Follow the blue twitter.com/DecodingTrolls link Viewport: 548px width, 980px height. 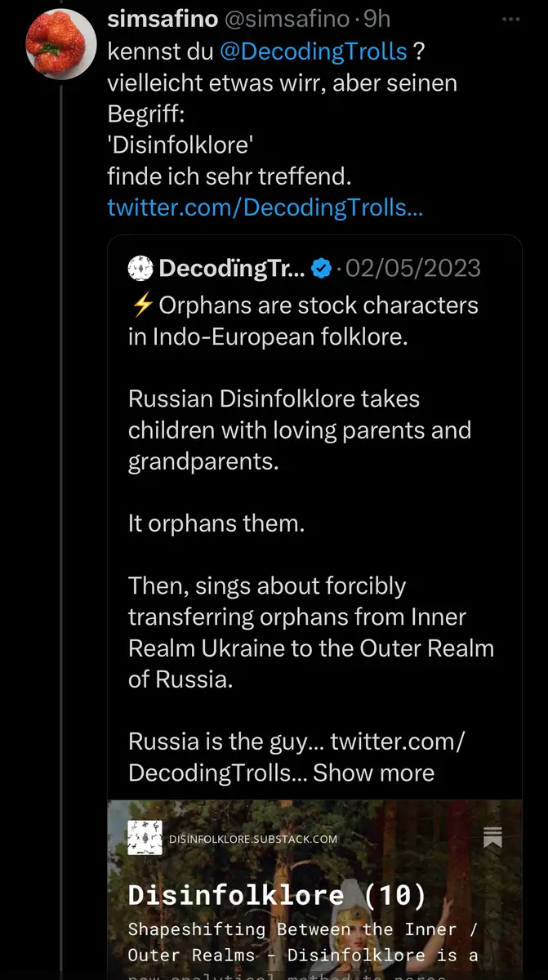tap(265, 207)
